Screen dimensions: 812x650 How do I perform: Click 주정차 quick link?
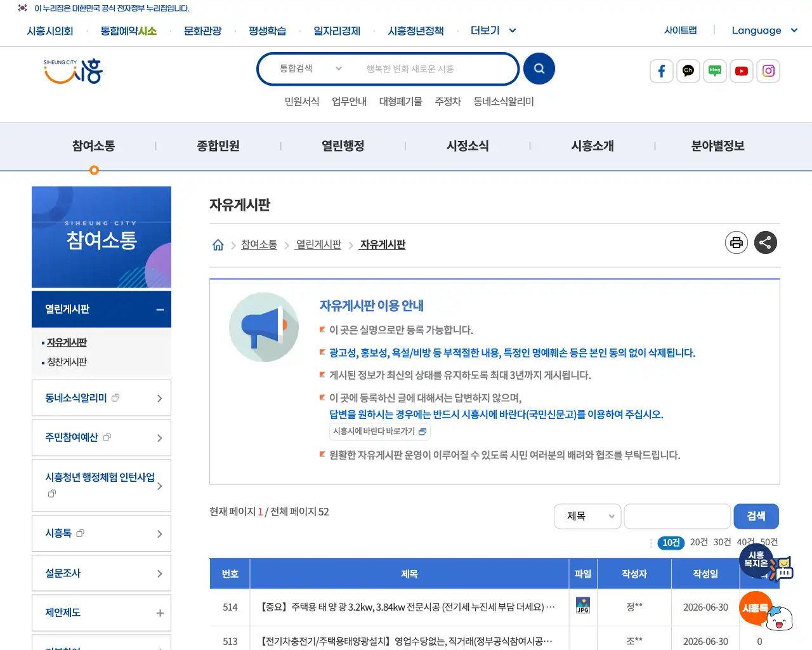click(448, 102)
